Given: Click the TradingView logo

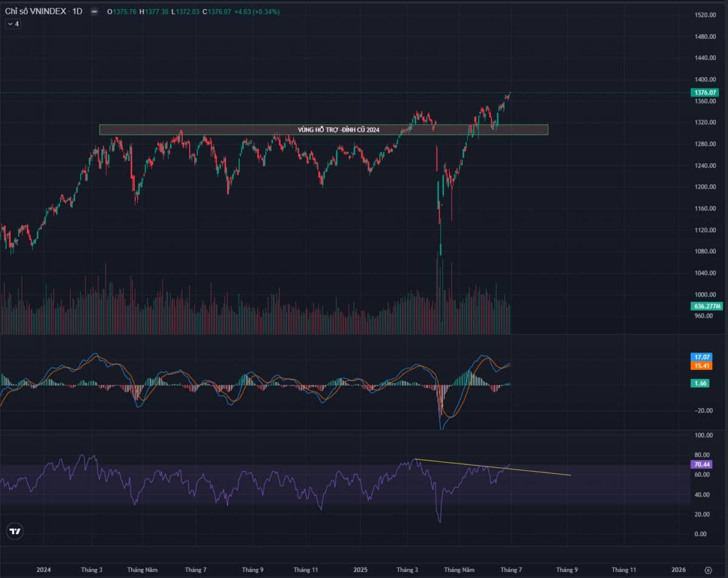Looking at the screenshot, I should (15, 531).
